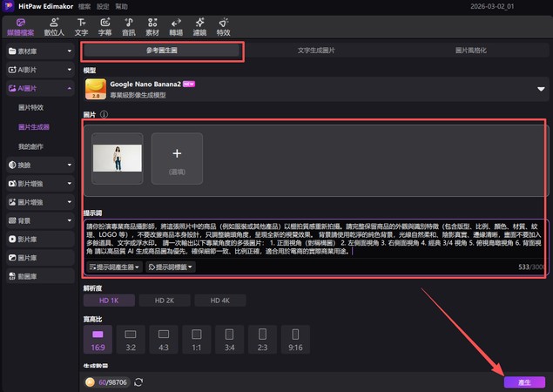553x392 pixels.
Task: Click inside the 提示詞 prompt text field
Action: 314,239
